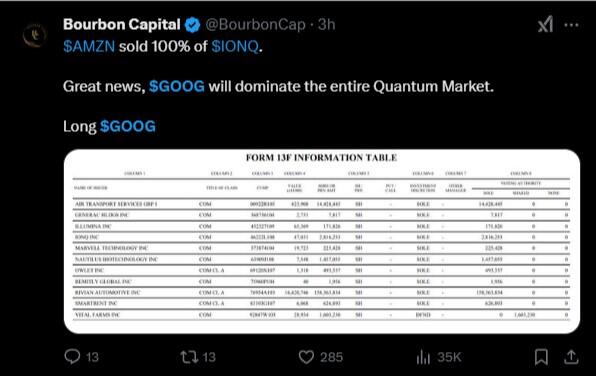The width and height of the screenshot is (596, 376).
Task: Open the Bourbon Capital display name
Action: (x=122, y=25)
